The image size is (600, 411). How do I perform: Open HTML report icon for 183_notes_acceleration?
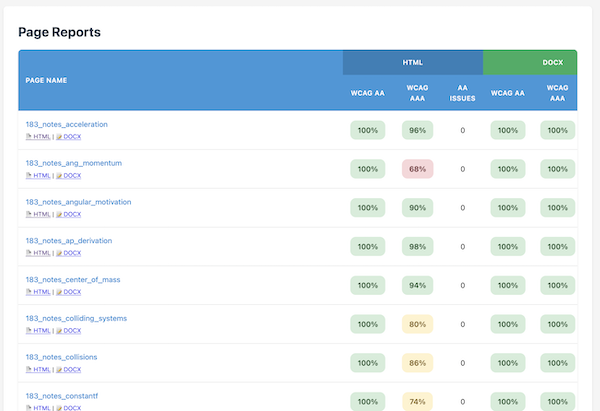29,136
